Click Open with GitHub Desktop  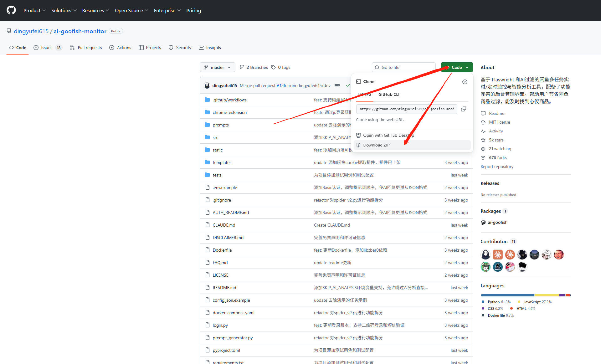pos(412,135)
